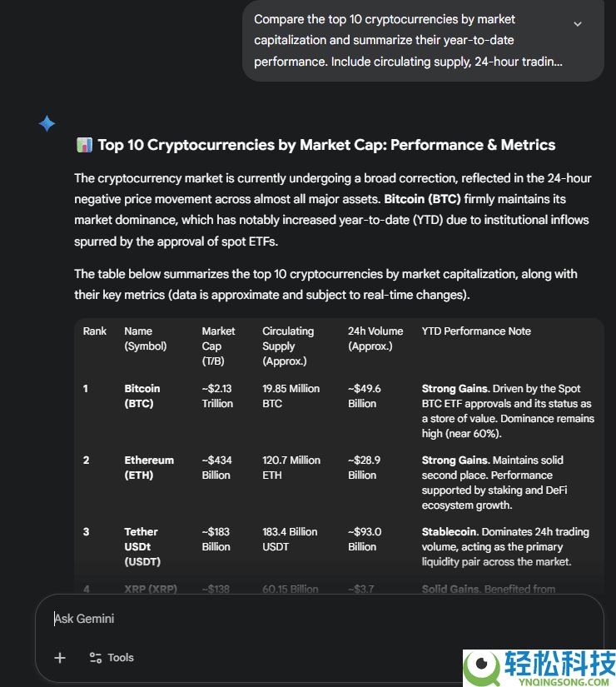Select the Ethereum (ETH) row name
616x687 pixels.
tap(149, 467)
